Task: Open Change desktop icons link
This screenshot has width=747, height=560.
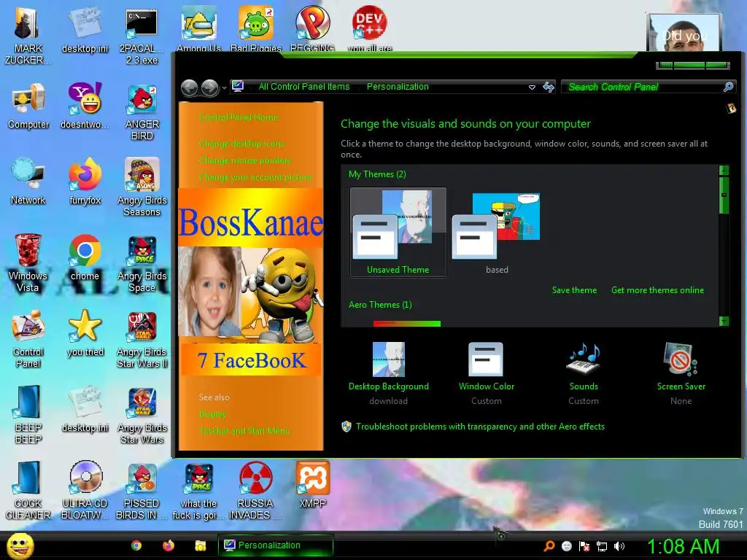Action: coord(241,144)
